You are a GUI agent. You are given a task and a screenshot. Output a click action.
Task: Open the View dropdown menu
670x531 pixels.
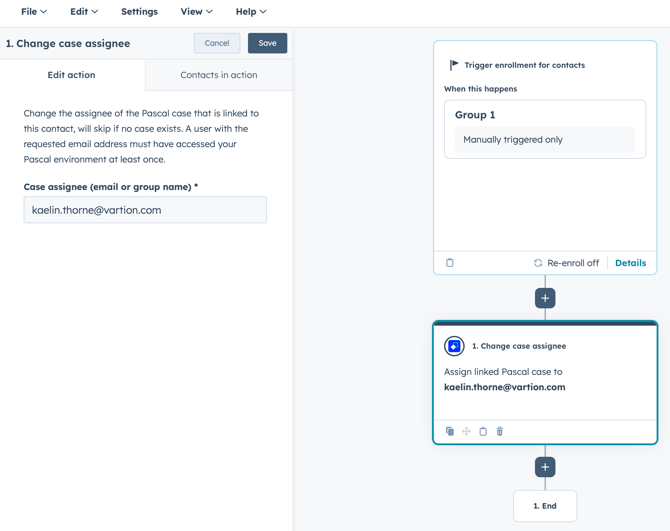coord(196,12)
